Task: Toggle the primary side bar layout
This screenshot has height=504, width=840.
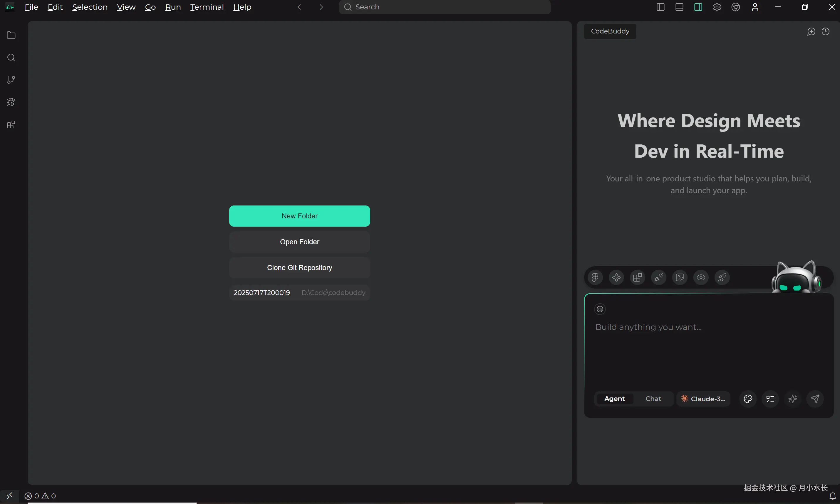Action: (660, 7)
